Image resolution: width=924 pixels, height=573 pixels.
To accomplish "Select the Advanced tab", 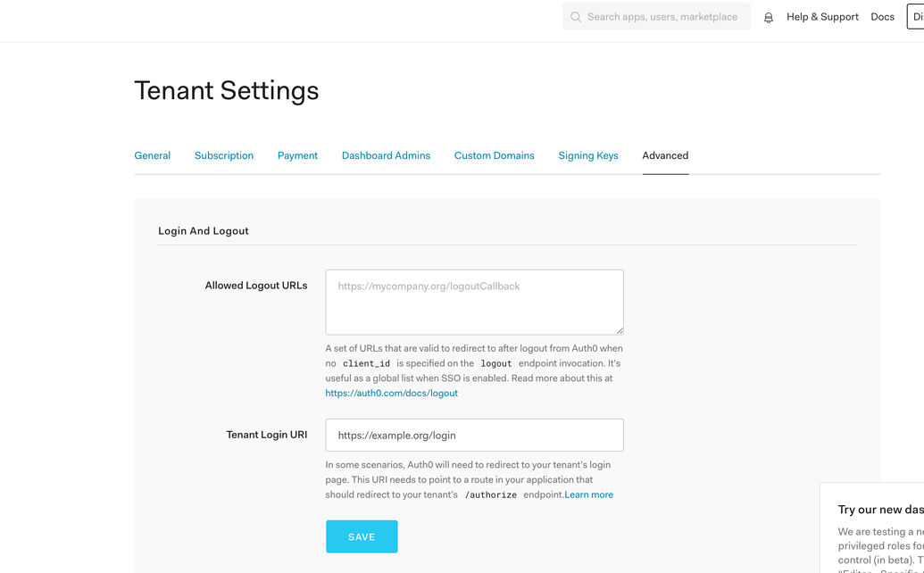I will coord(665,155).
